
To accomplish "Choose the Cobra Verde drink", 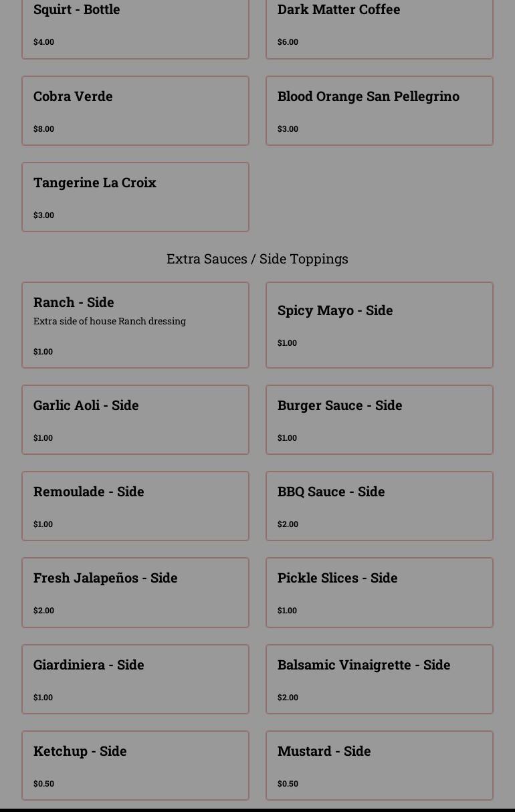I will pyautogui.click(x=135, y=110).
